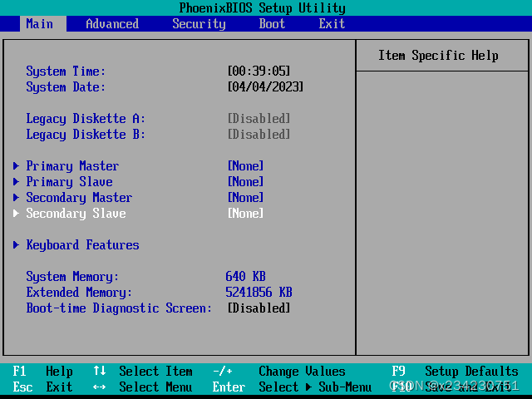Click the Item Specific Help heading
Image resolution: width=532 pixels, height=399 pixels.
coord(438,56)
